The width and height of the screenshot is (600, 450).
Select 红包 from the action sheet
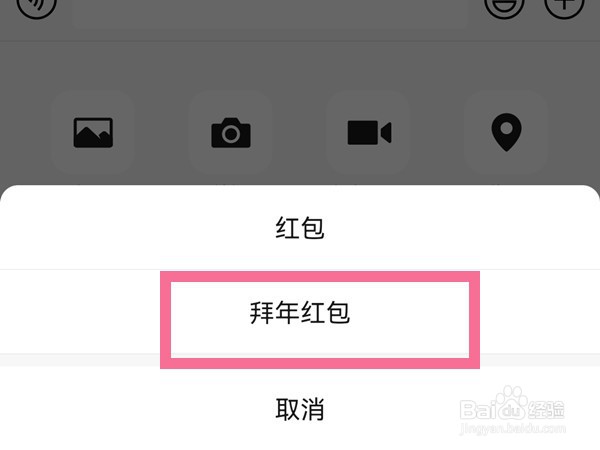300,228
